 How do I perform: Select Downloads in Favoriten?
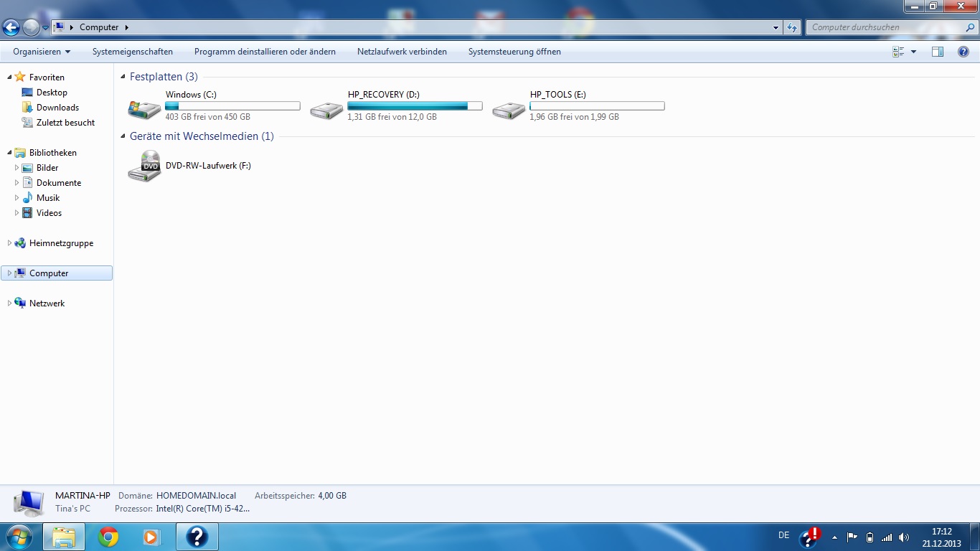(x=57, y=108)
